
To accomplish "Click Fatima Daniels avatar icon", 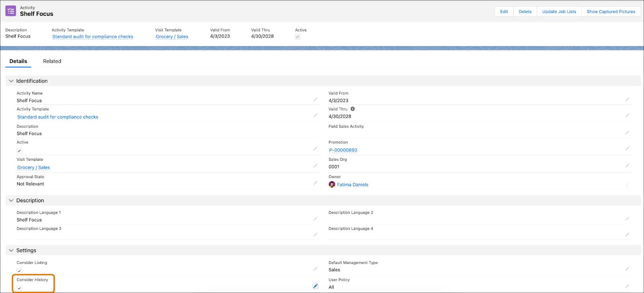I will 332,185.
